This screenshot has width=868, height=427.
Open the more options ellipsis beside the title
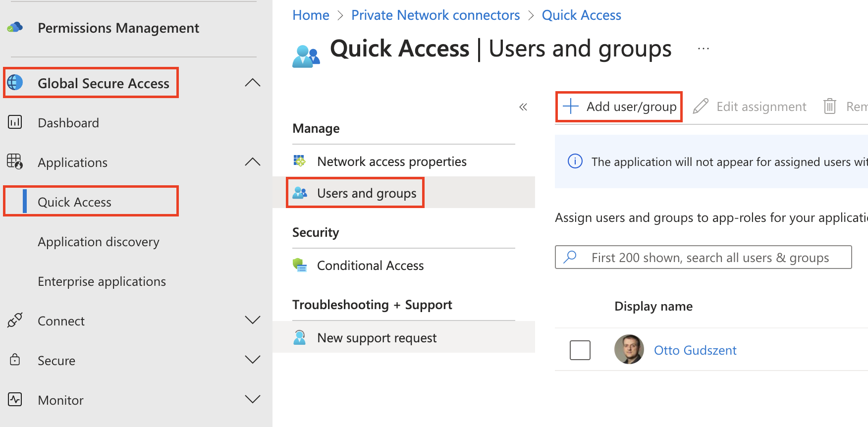point(704,49)
